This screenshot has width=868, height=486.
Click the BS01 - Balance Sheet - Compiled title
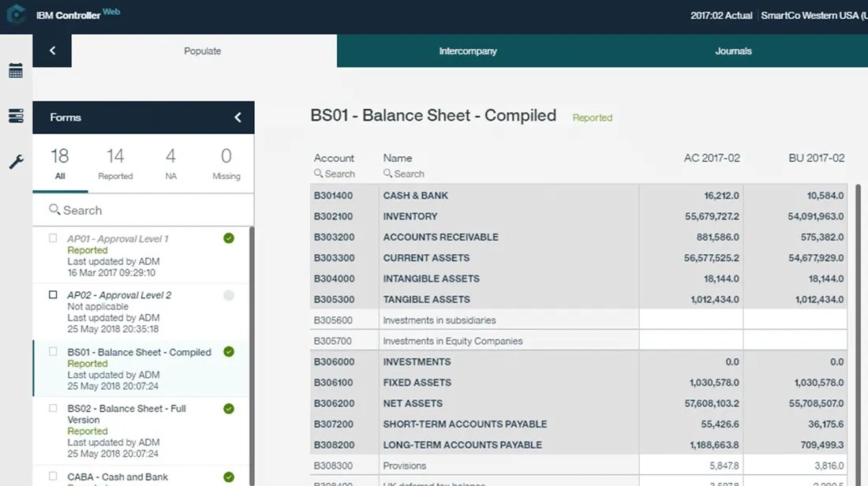click(x=433, y=115)
